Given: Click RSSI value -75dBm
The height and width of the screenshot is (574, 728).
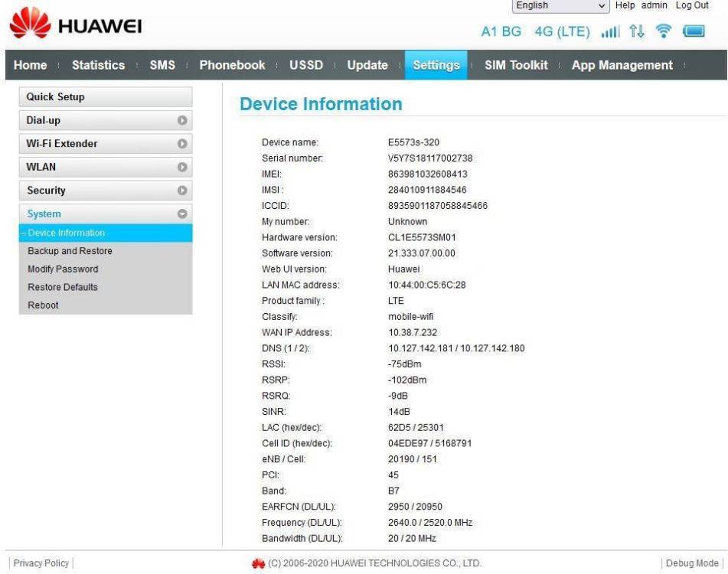Looking at the screenshot, I should (404, 364).
